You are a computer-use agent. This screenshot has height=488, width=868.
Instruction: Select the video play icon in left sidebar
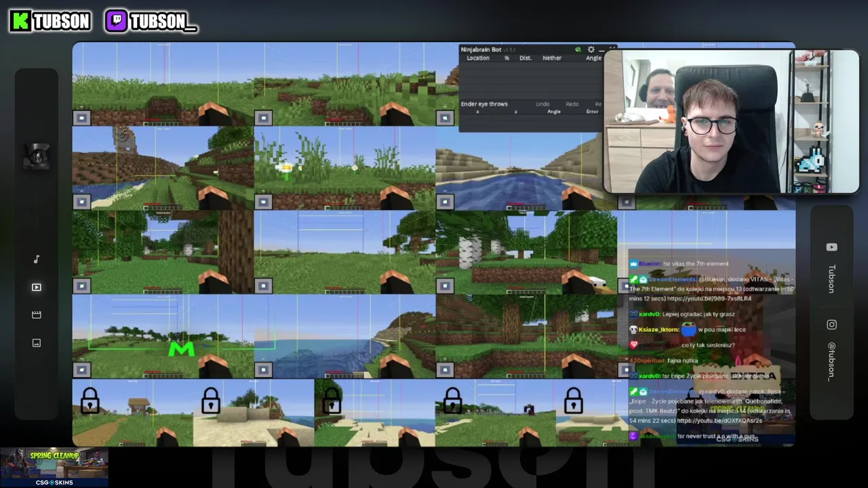pos(37,287)
